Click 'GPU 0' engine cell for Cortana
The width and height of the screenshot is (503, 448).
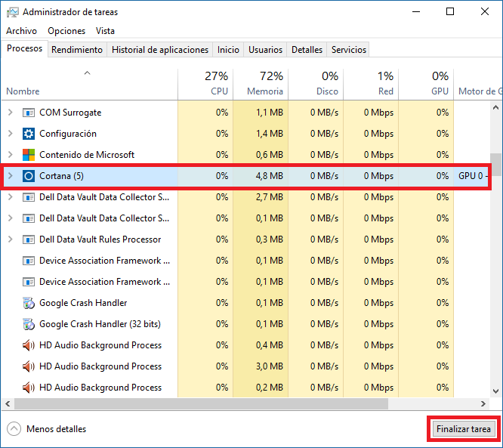point(473,176)
